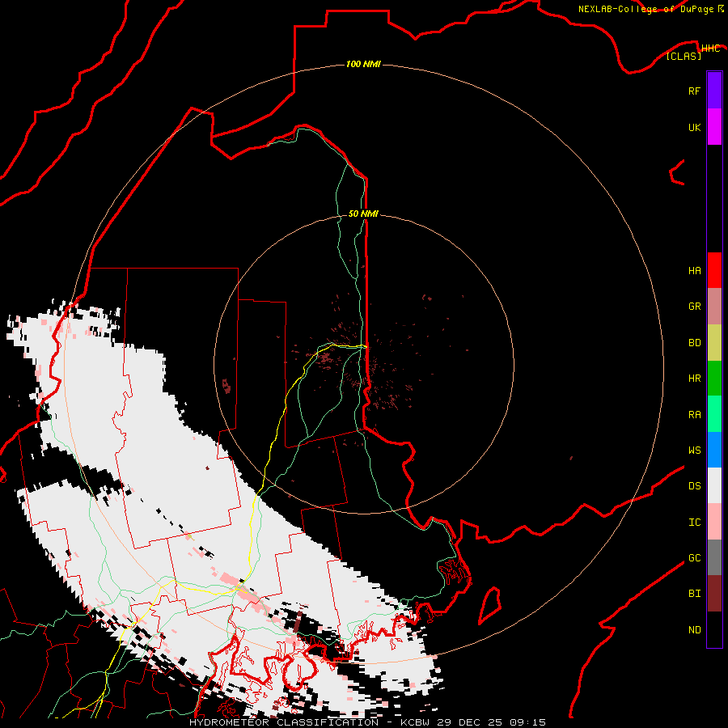728x728 pixels.
Task: Click the BI legend label
Action: pyautogui.click(x=694, y=594)
